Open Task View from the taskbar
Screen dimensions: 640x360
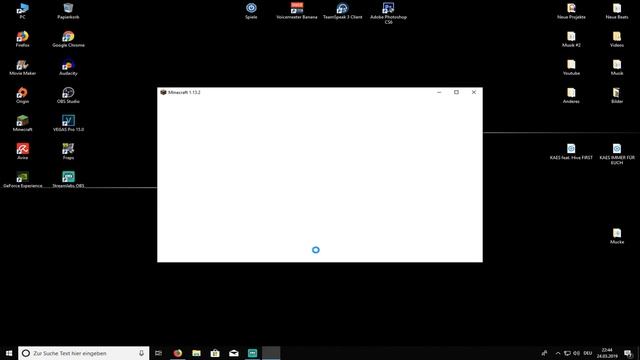coord(158,353)
